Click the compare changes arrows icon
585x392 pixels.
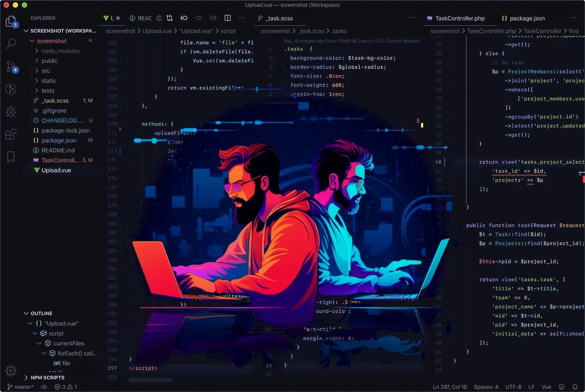coord(170,18)
